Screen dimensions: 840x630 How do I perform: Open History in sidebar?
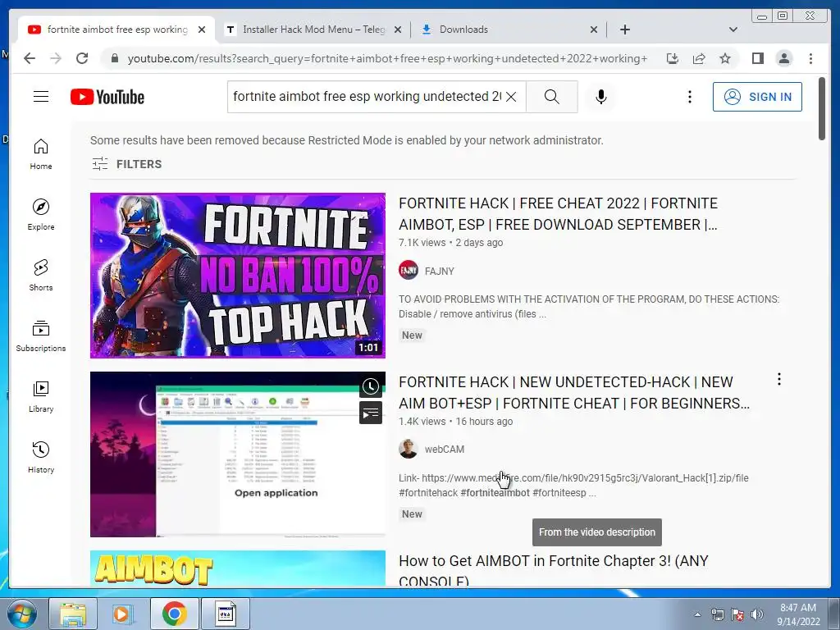coord(41,457)
